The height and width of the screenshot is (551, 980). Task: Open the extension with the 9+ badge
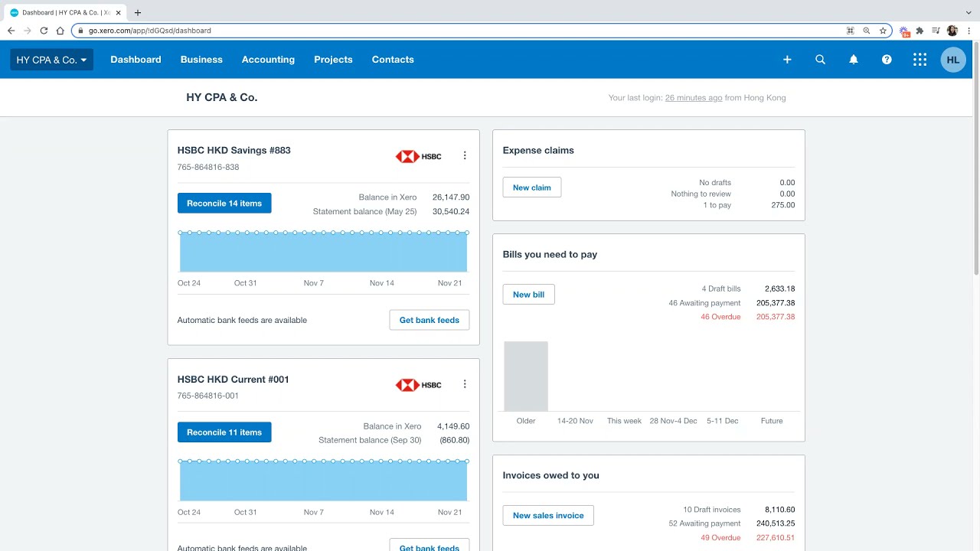(905, 31)
